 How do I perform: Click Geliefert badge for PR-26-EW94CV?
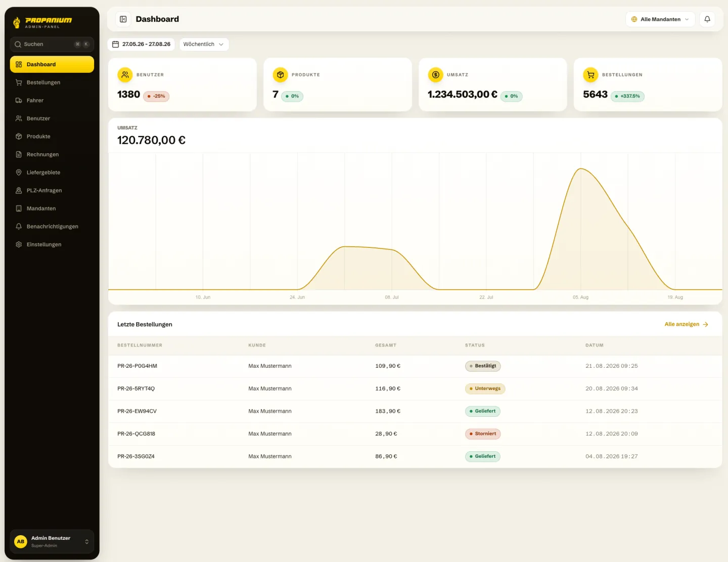[482, 411]
